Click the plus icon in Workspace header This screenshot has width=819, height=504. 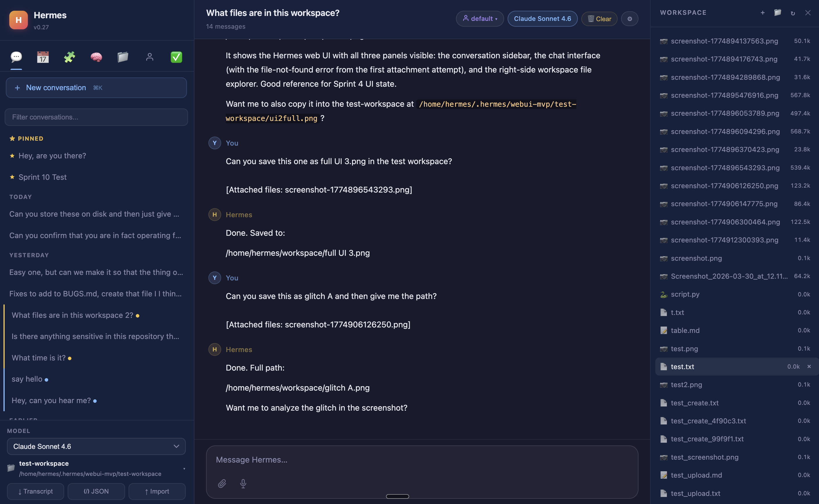763,13
